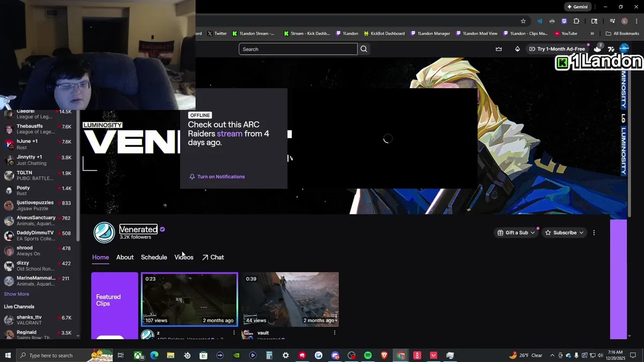Viewport: 644px width, 362px height.
Task: Open Twitch notifications with badge 2
Action: (598, 48)
